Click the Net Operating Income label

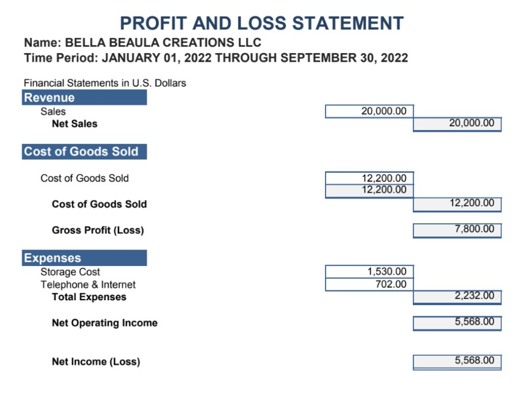coord(104,323)
